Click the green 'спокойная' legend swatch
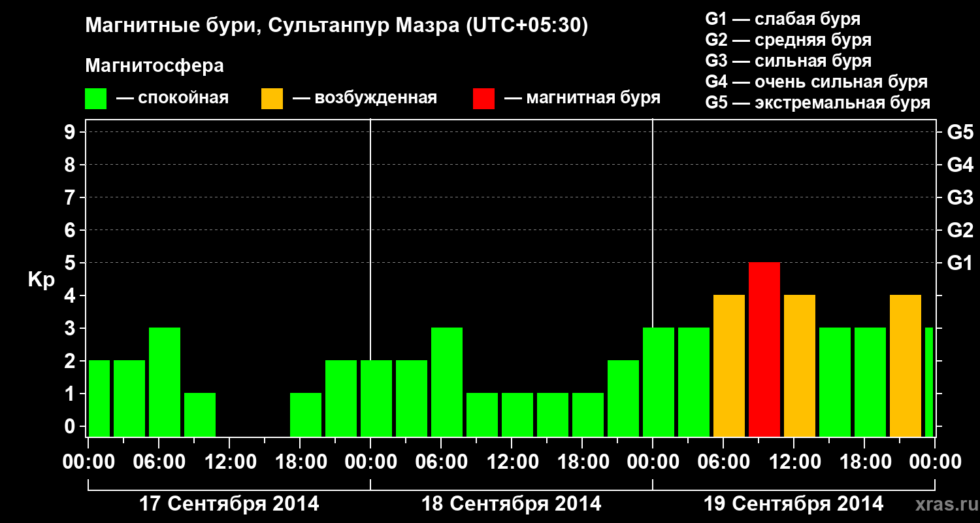Image resolution: width=980 pixels, height=523 pixels. (x=96, y=99)
